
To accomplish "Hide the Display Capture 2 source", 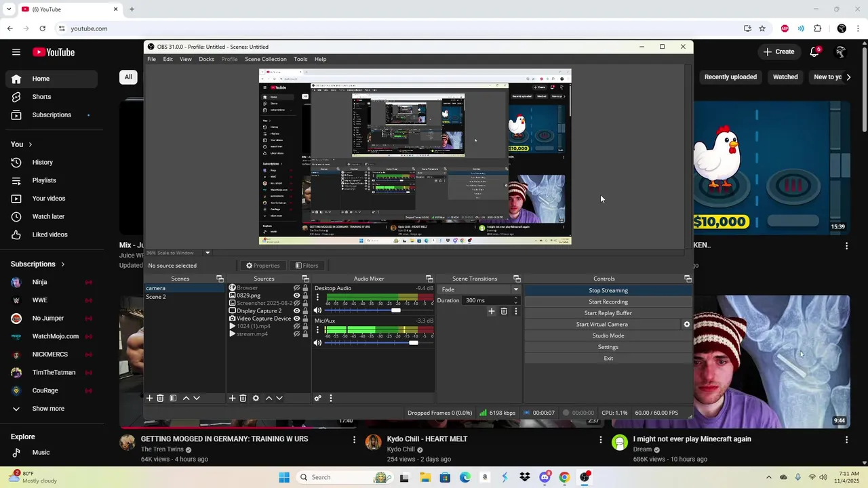I will (x=296, y=311).
